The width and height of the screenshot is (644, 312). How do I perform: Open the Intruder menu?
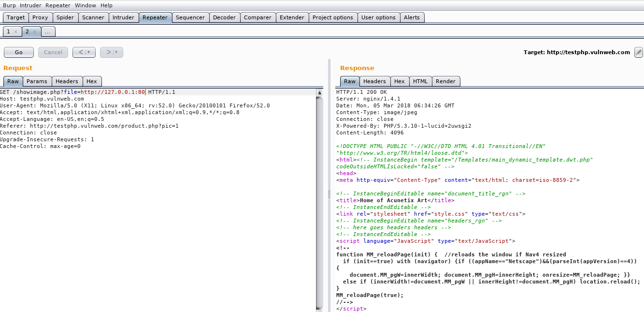point(31,5)
